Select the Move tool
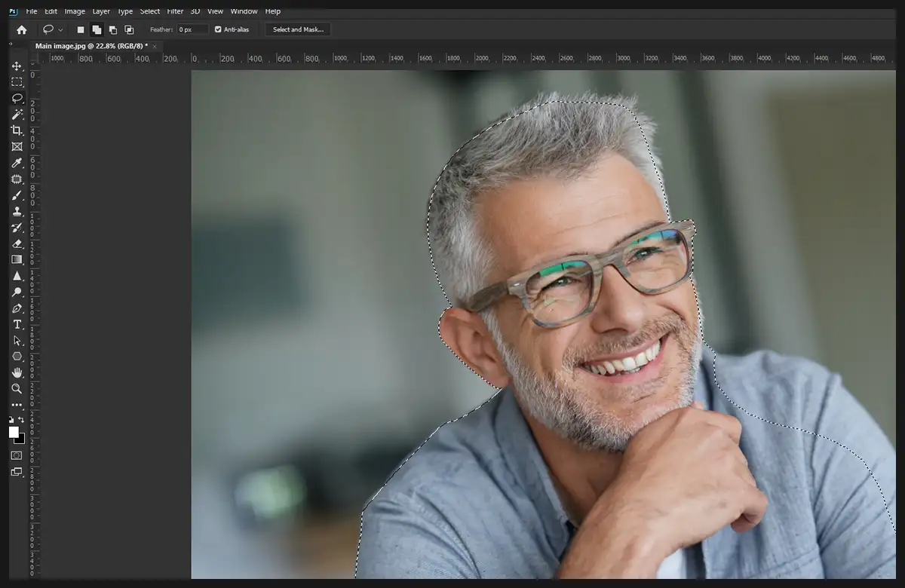 tap(17, 66)
